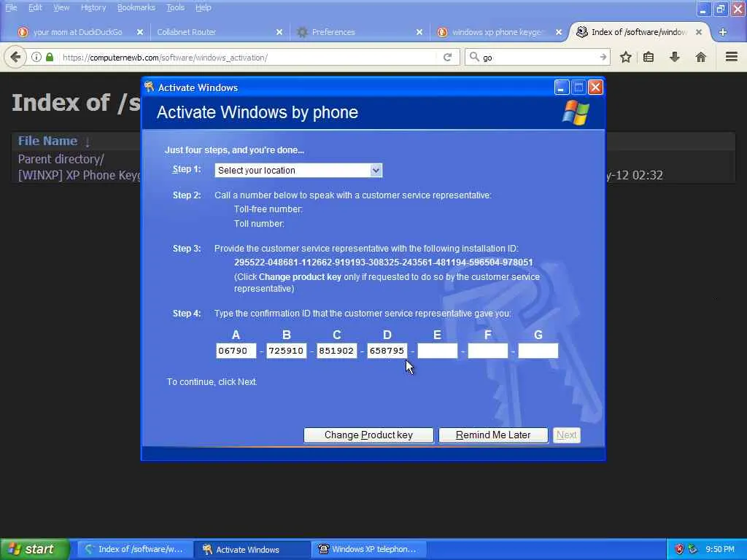
Task: Switch to Windows XP telephone taskbar item
Action: pos(369,549)
